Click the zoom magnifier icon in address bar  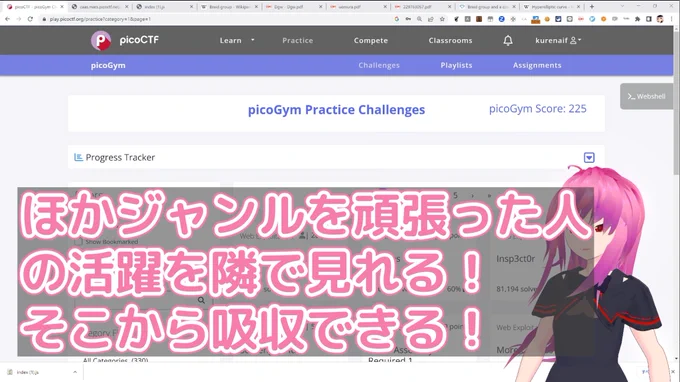point(419,19)
